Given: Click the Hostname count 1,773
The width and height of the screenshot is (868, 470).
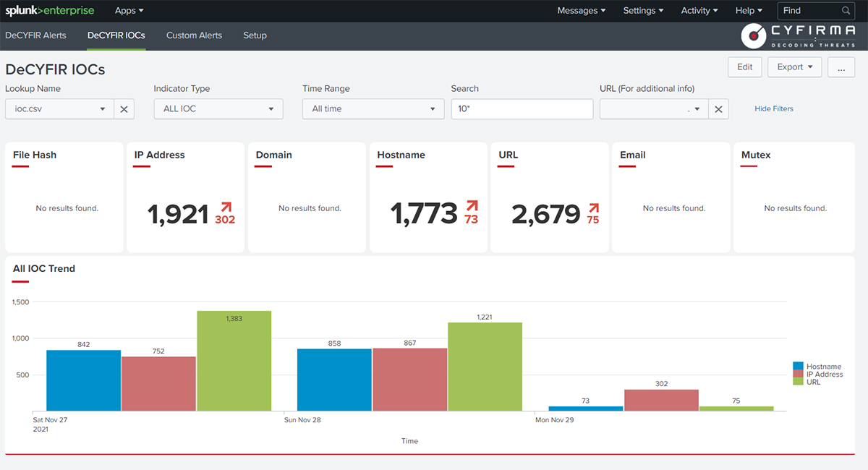Looking at the screenshot, I should pyautogui.click(x=424, y=214).
